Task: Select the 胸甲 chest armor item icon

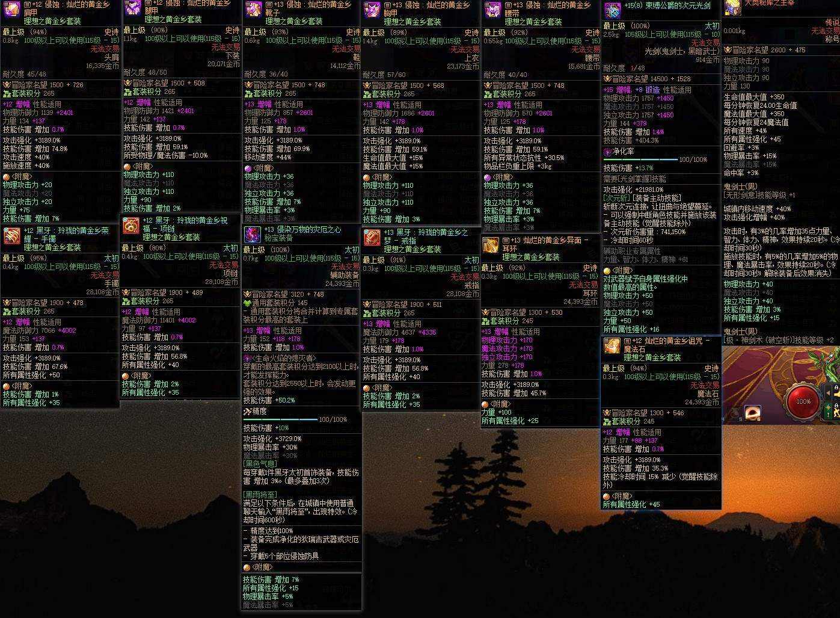Action: pyautogui.click(x=373, y=10)
